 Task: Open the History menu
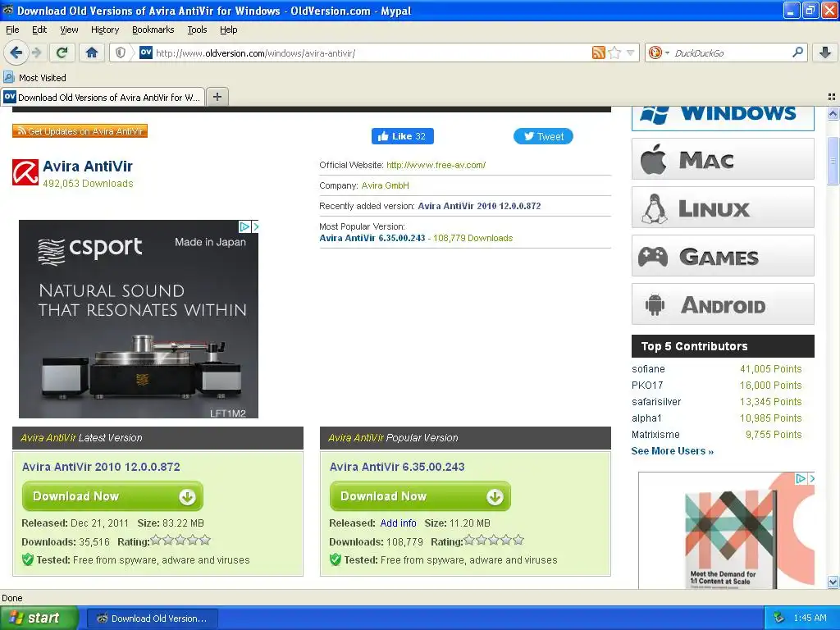point(104,30)
